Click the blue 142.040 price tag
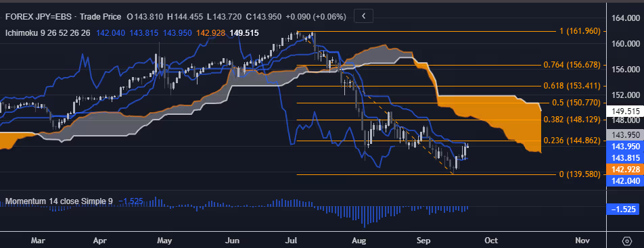The width and height of the screenshot is (644, 248). pos(624,181)
